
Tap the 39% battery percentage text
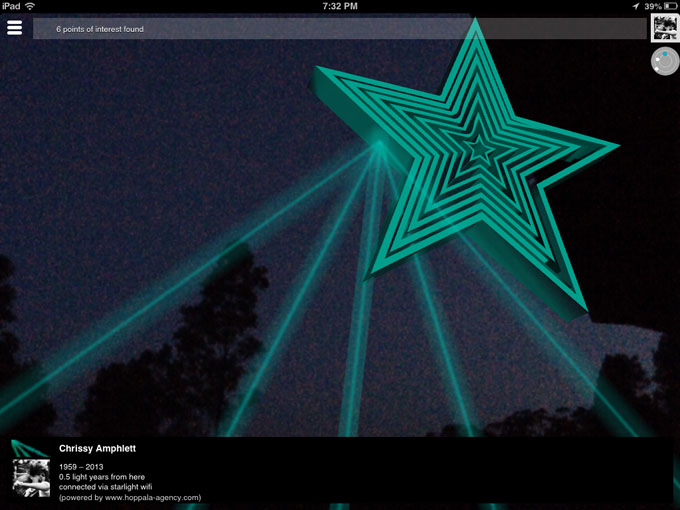pos(652,6)
